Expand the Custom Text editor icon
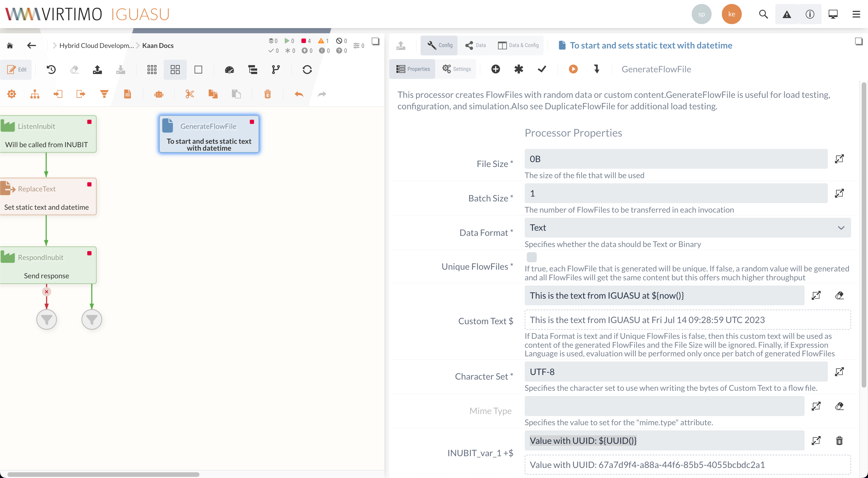Viewport: 868px width, 478px height. click(x=816, y=296)
